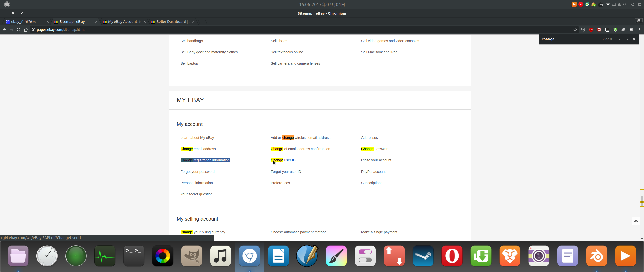Open the camera app dock icon
Viewport: 644px width, 272px height.
pyautogui.click(x=539, y=256)
